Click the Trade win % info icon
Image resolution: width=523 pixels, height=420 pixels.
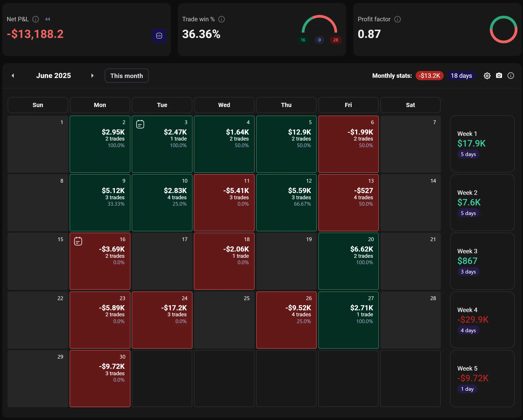222,19
